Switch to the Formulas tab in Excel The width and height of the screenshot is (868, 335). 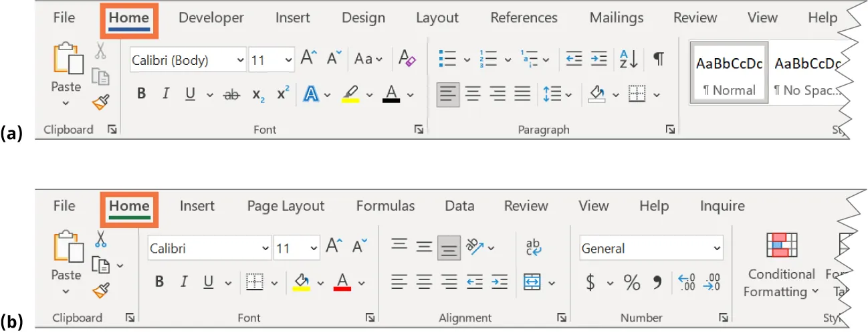[385, 206]
